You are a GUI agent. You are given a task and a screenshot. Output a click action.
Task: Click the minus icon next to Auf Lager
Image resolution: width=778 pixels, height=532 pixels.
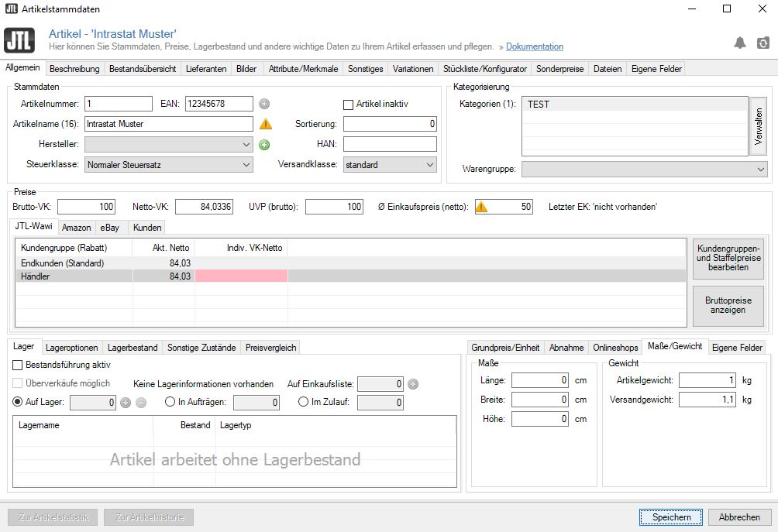tap(141, 403)
